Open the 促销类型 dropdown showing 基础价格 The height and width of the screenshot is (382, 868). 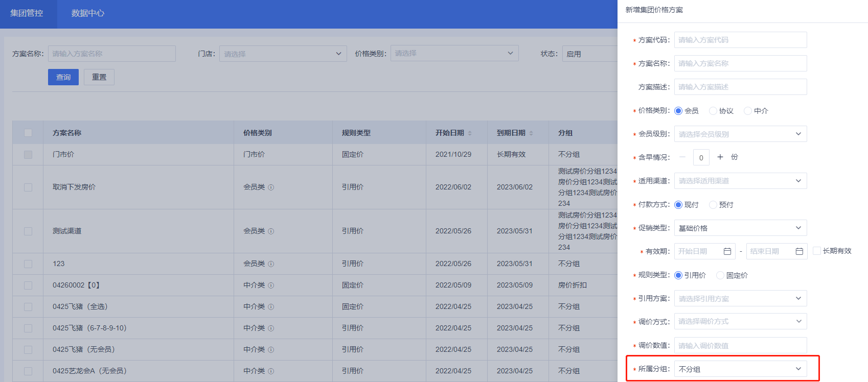click(740, 228)
